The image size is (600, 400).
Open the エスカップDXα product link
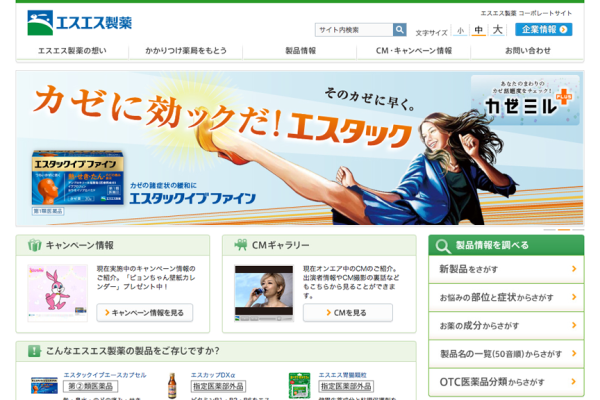coord(213,375)
